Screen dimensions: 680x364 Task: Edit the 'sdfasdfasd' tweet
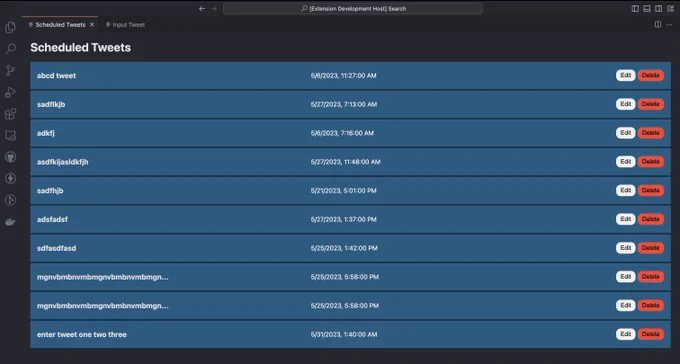(625, 248)
